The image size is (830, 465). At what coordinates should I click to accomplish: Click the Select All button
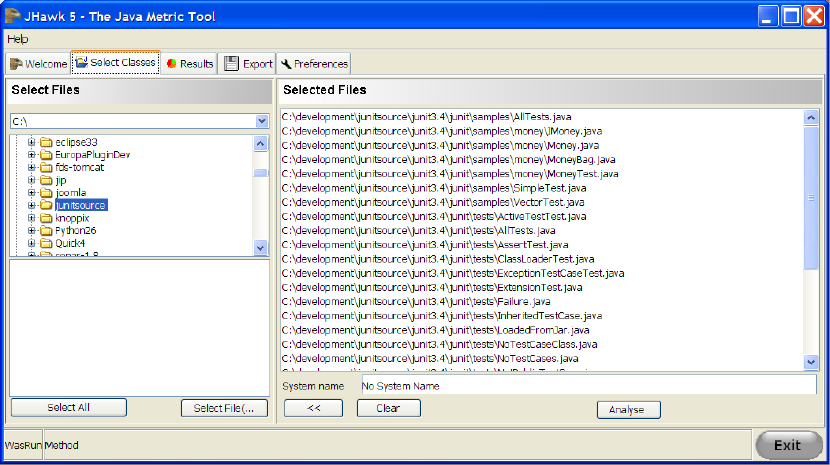click(x=68, y=407)
